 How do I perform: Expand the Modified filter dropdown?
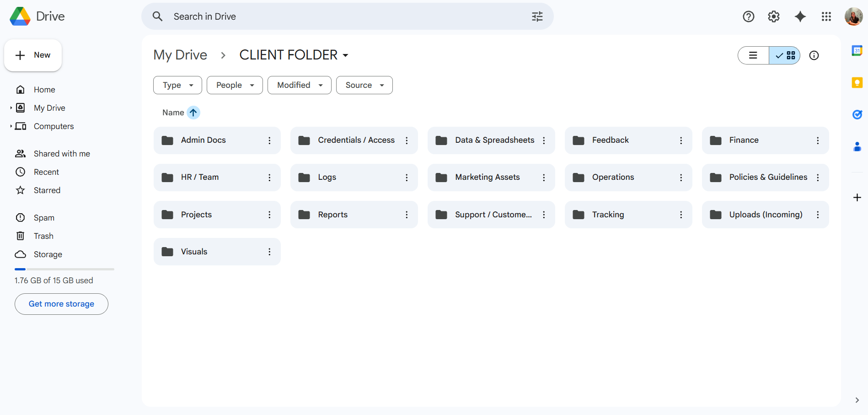click(299, 85)
